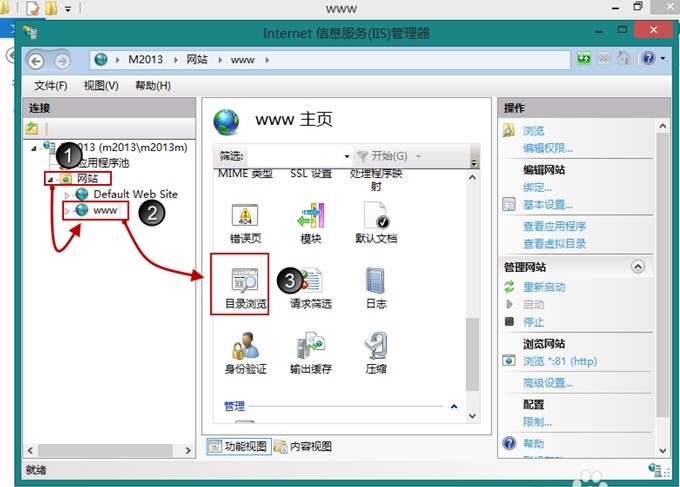This screenshot has width=680, height=487.
Task: Open the 请求筛选 (Request Filtering) icon
Action: click(311, 288)
